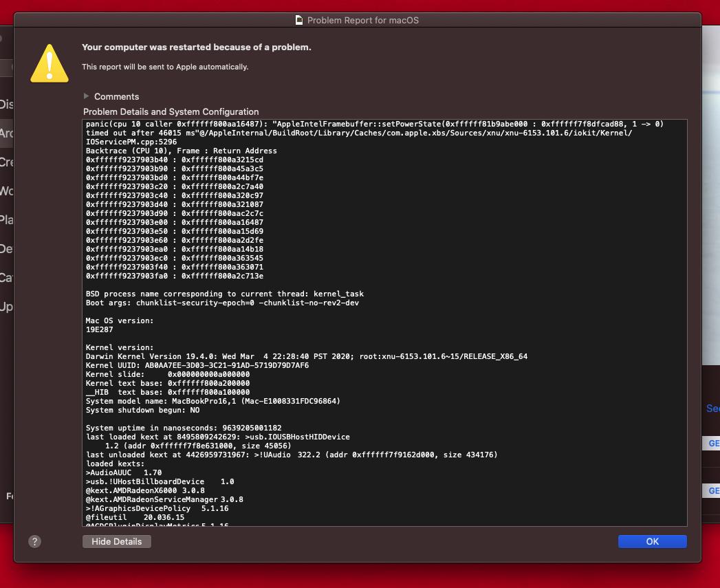Click backtrace row ending '0xffffff800aa16487'
The height and width of the screenshot is (588, 720).
click(175, 222)
